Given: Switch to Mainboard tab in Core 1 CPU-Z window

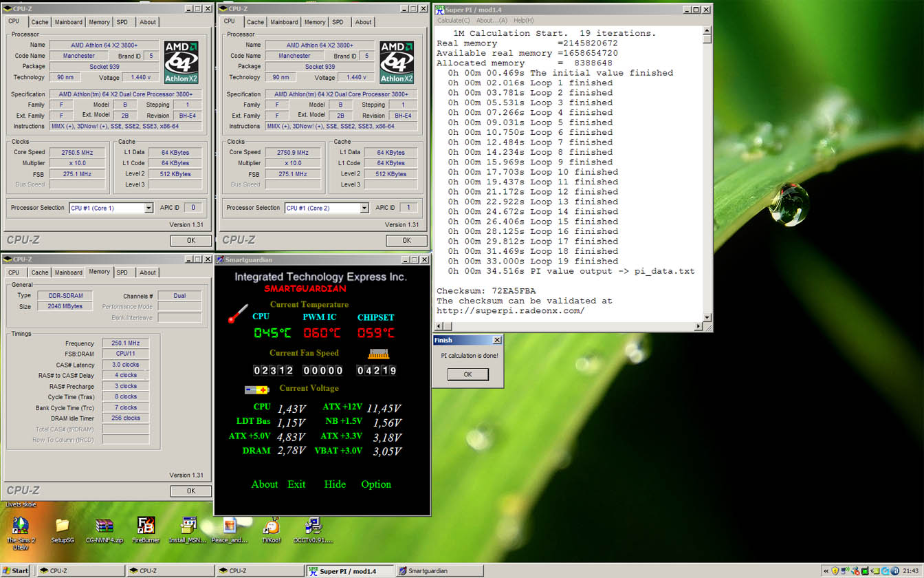Looking at the screenshot, I should [68, 22].
